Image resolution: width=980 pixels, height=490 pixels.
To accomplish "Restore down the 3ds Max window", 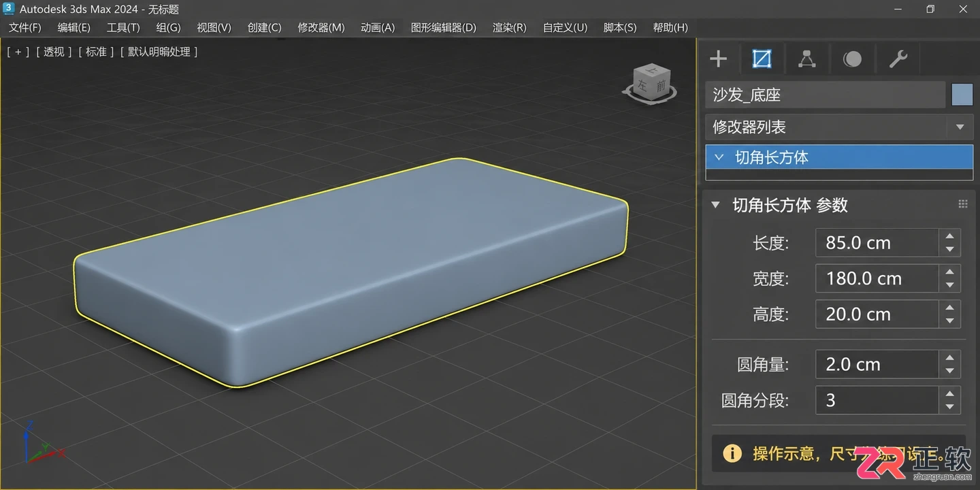I will [930, 9].
